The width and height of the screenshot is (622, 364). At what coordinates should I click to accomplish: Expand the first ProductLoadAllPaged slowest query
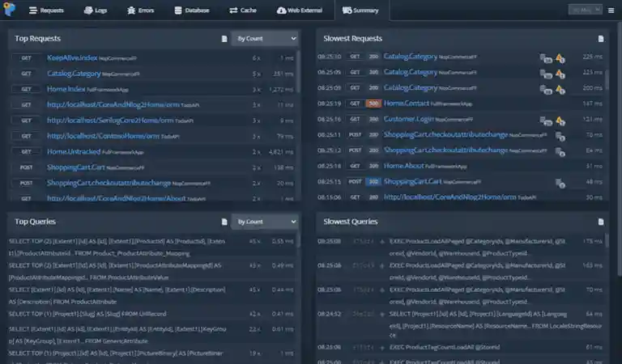click(x=382, y=241)
